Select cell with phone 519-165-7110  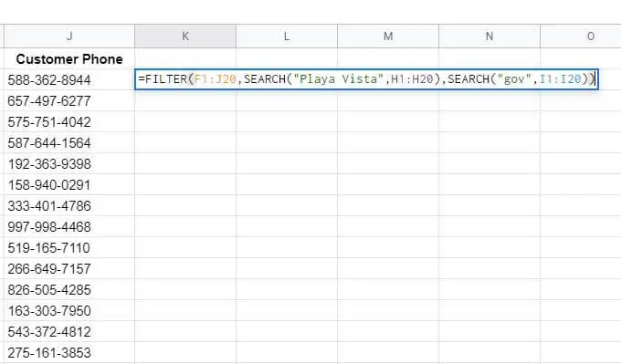[x=69, y=247]
